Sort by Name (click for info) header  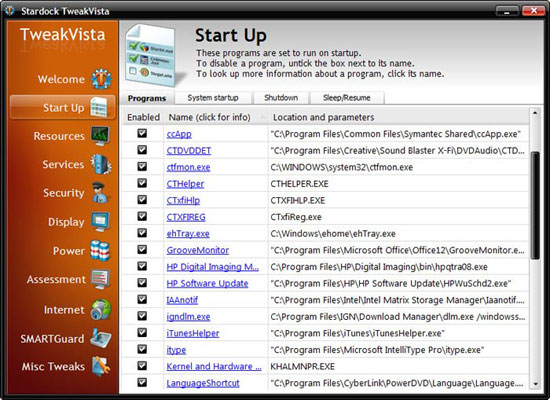(x=216, y=117)
